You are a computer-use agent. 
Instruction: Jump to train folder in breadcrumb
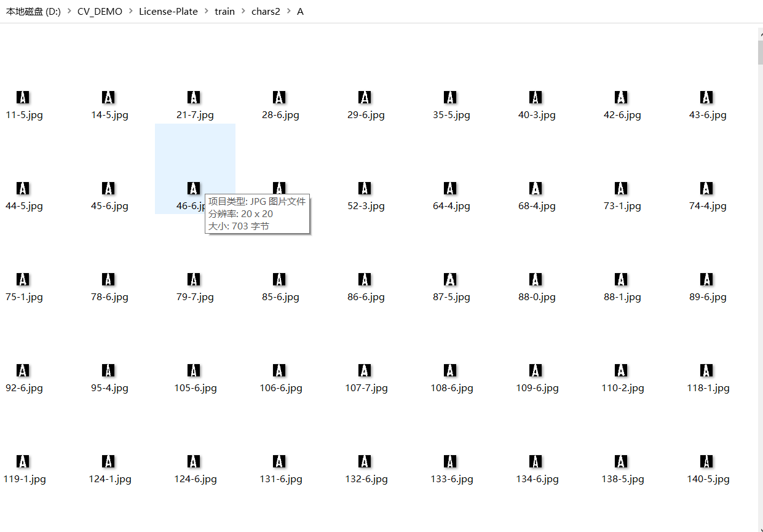click(x=224, y=12)
